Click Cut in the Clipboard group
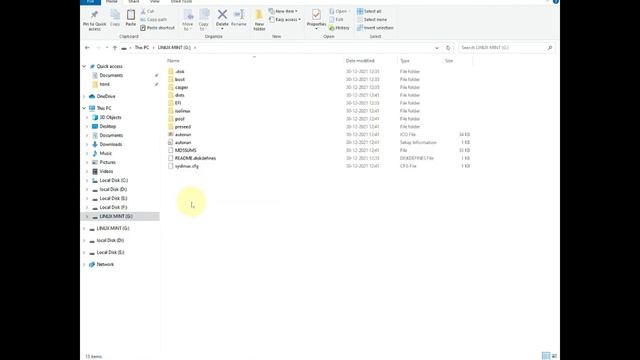The width and height of the screenshot is (640, 360). (147, 11)
